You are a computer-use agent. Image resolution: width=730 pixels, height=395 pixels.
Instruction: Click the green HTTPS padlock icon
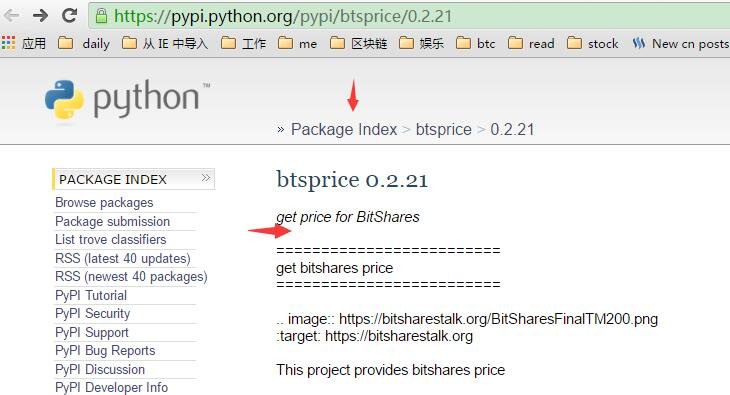coord(101,16)
